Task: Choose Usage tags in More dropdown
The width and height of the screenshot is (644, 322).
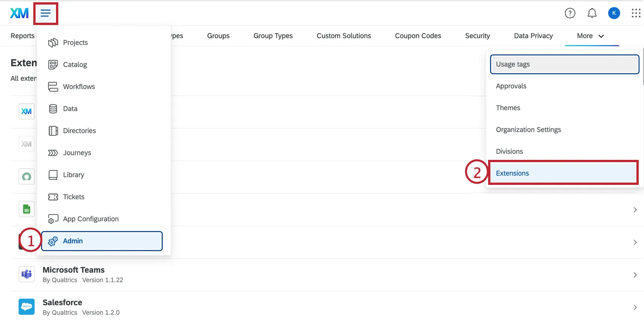Action: 565,64
